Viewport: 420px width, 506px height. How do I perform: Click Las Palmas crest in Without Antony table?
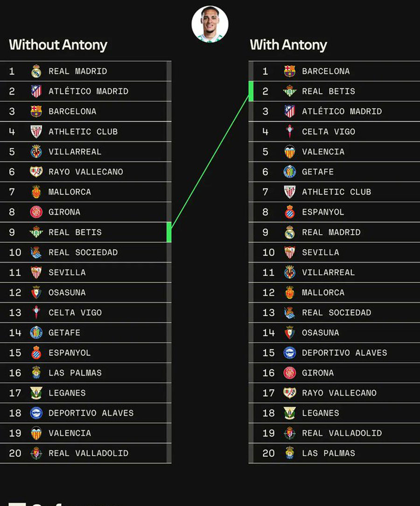36,373
